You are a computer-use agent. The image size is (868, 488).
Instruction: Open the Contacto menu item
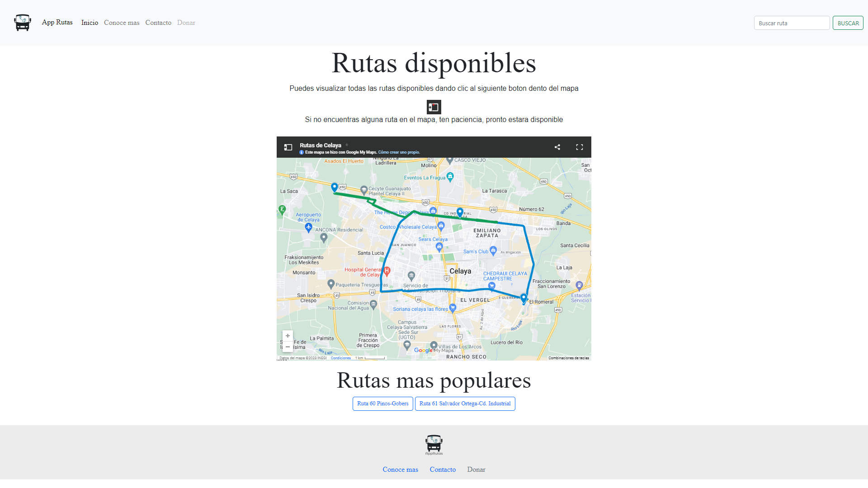[x=158, y=23]
